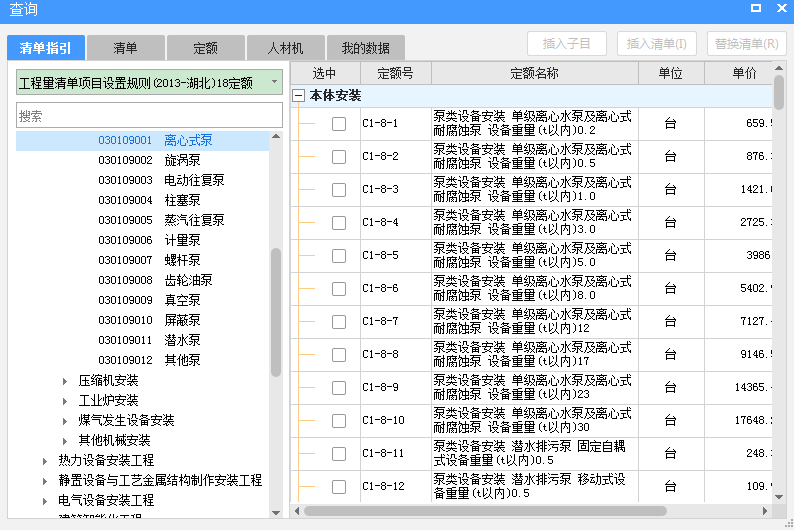Switch to the 清单指引 tab
794x530 pixels.
[x=46, y=48]
